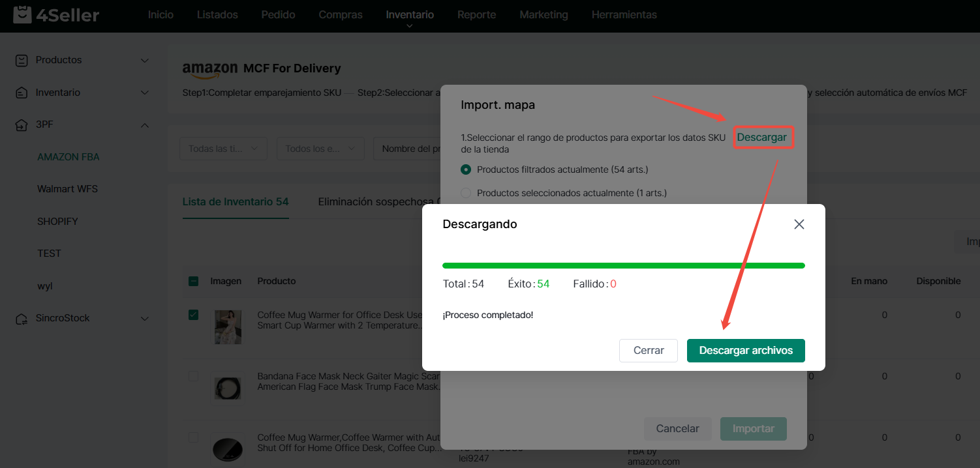This screenshot has width=980, height=468.
Task: Collapse the 3PF sidebar section
Action: point(145,124)
